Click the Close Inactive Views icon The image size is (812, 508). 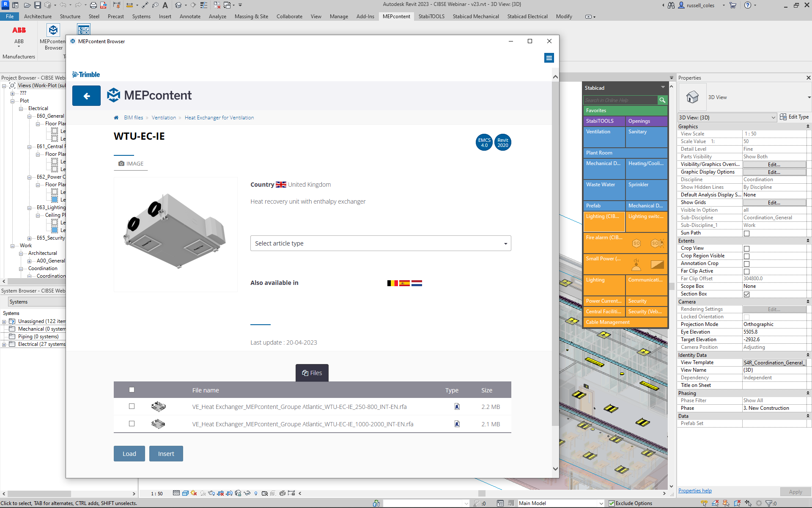[217, 5]
